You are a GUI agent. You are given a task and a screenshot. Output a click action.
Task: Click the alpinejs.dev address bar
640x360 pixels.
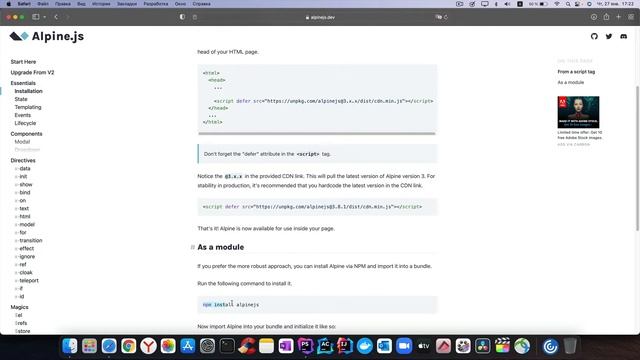coord(320,17)
